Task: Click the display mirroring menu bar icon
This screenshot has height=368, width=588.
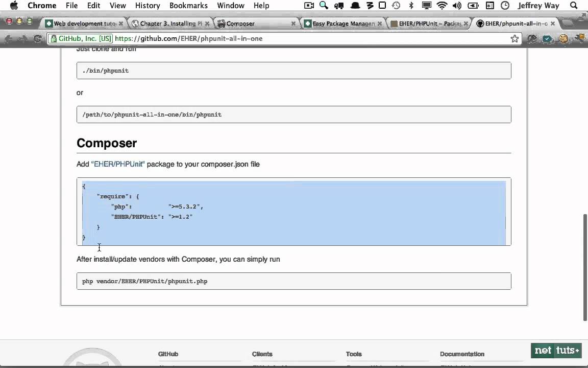Action: point(426,5)
